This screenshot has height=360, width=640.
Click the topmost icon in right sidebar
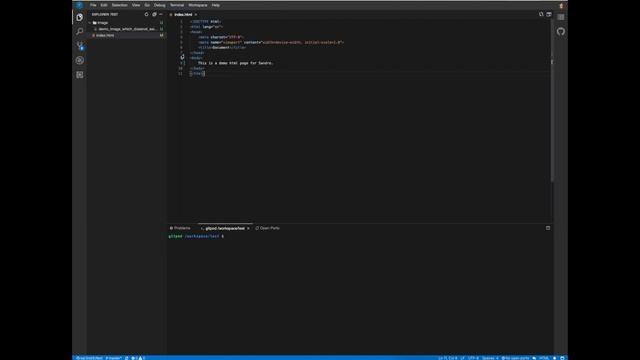pos(561,17)
